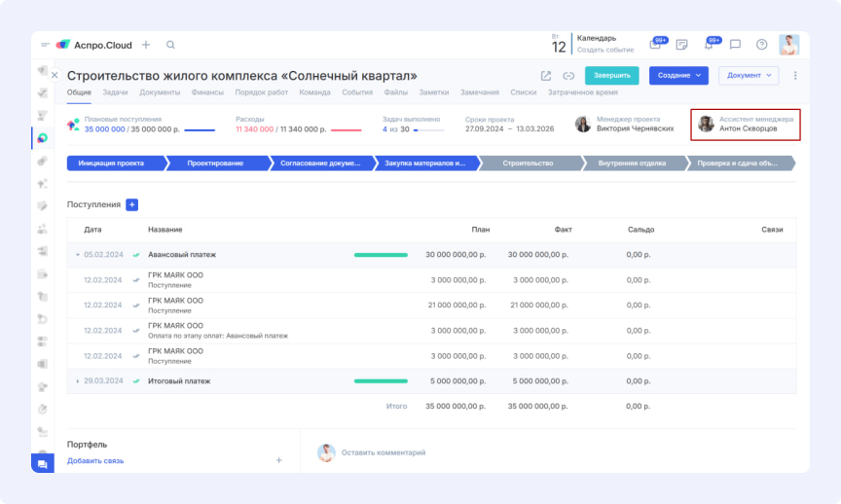Open the search magnifier in top bar
This screenshot has height=504, width=841.
click(x=170, y=45)
